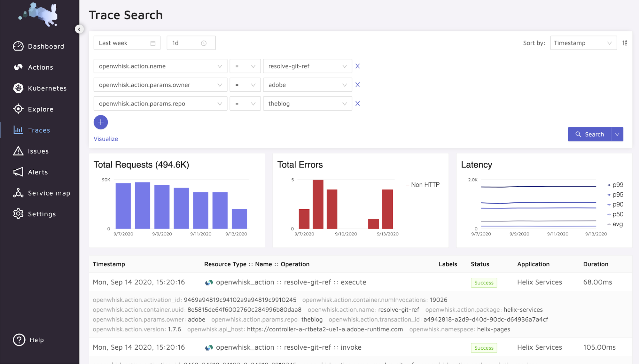Click the Issues warning triangle icon
The image size is (639, 364).
[18, 151]
